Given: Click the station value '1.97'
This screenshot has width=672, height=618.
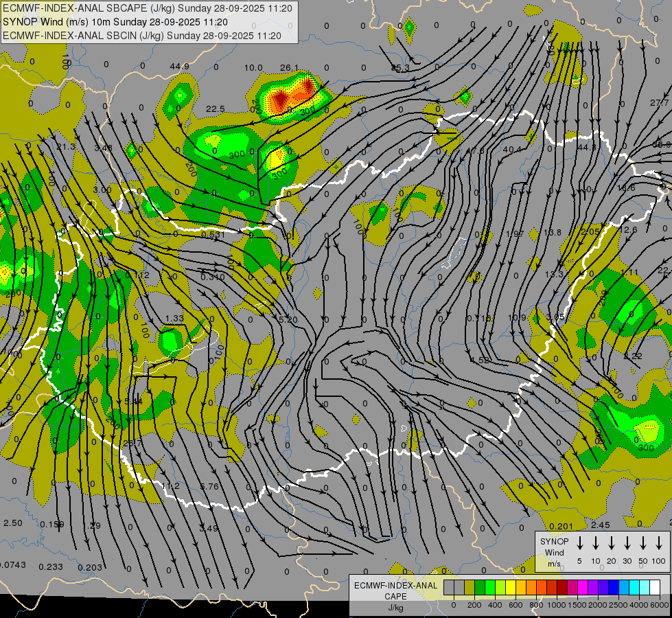Looking at the screenshot, I should [x=515, y=233].
